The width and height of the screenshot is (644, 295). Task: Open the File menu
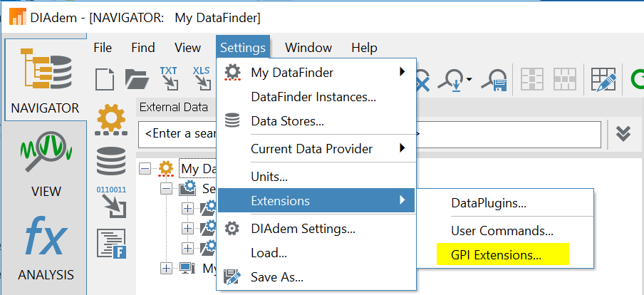point(103,48)
